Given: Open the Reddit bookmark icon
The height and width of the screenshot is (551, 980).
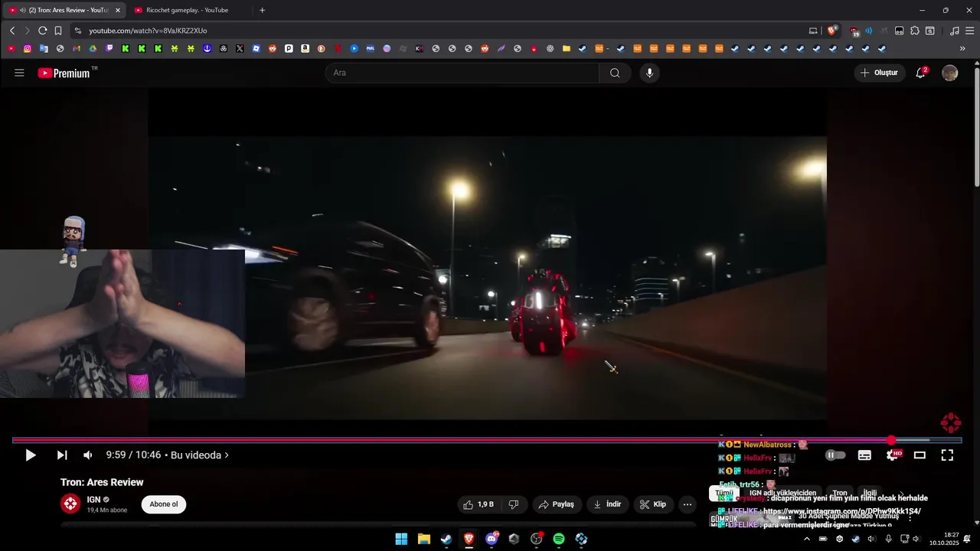Looking at the screenshot, I should click(273, 48).
